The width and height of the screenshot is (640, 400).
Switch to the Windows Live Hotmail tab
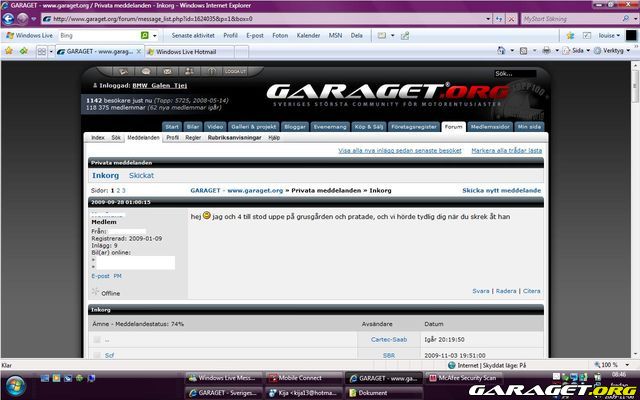point(190,52)
